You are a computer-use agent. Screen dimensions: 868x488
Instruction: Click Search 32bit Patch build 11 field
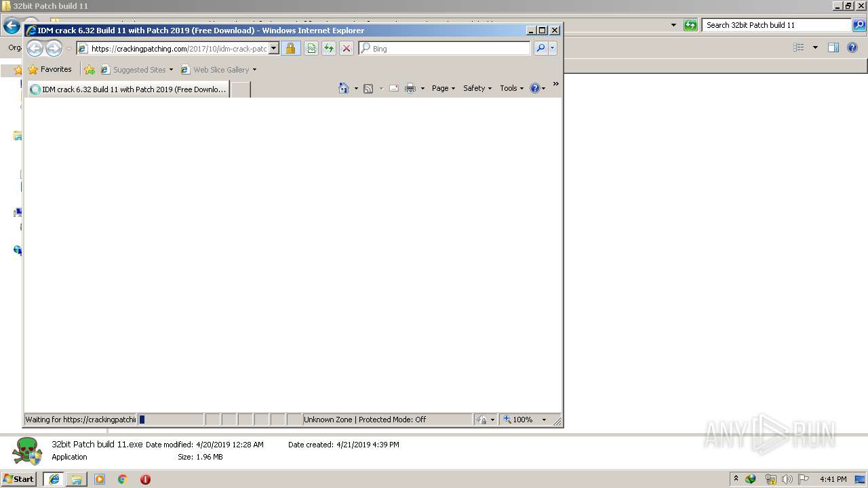point(776,25)
